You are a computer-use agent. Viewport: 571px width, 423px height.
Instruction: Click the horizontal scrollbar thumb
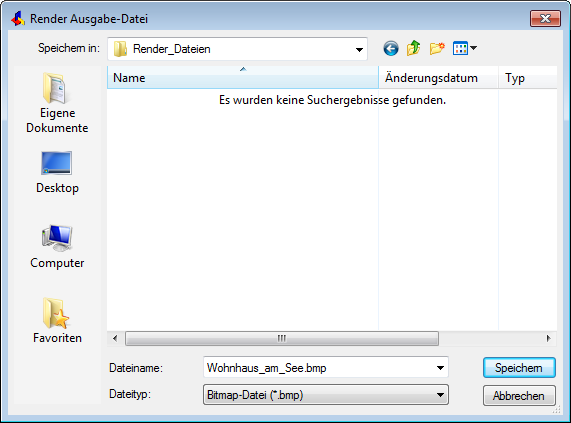coord(282,339)
